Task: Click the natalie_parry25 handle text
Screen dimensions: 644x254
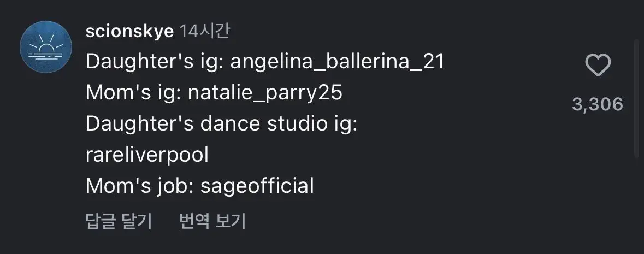Action: (x=265, y=93)
